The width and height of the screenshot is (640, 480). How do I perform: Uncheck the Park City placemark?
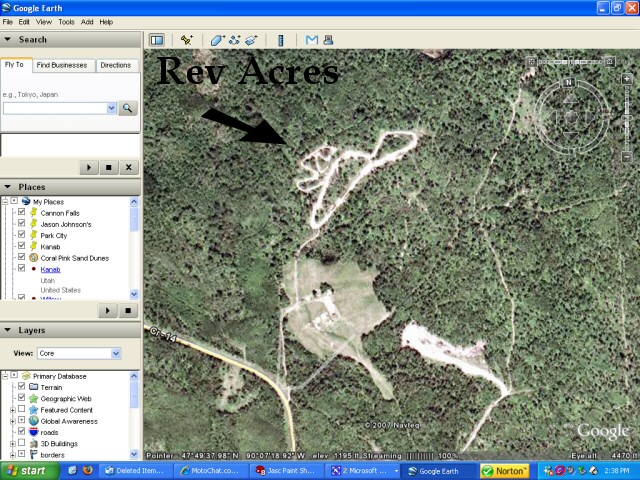tap(22, 234)
